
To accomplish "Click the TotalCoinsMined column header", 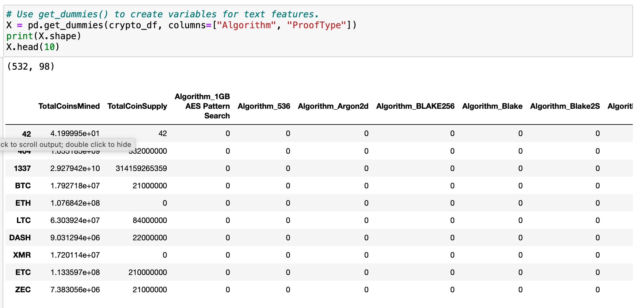I will 69,106.
